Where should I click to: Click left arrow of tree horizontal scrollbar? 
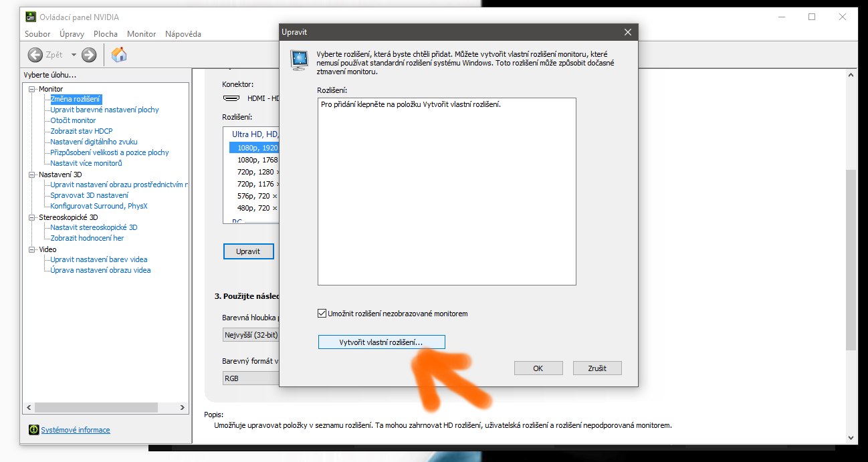[29, 407]
